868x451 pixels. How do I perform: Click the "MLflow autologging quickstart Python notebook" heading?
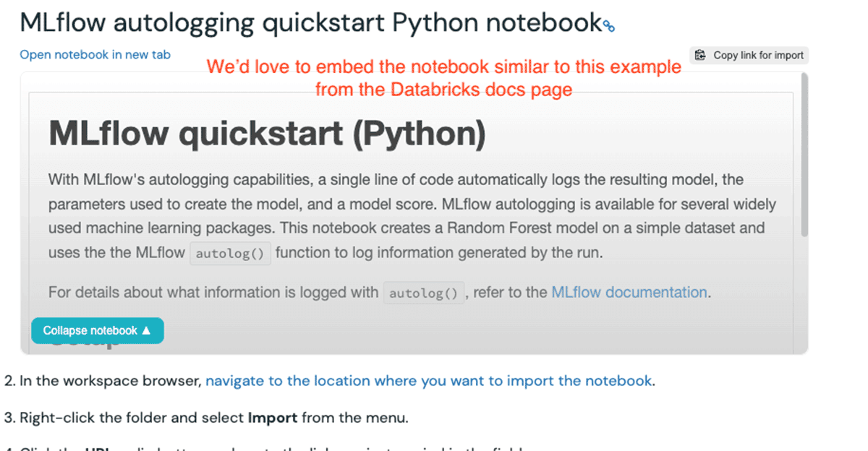[x=310, y=23]
